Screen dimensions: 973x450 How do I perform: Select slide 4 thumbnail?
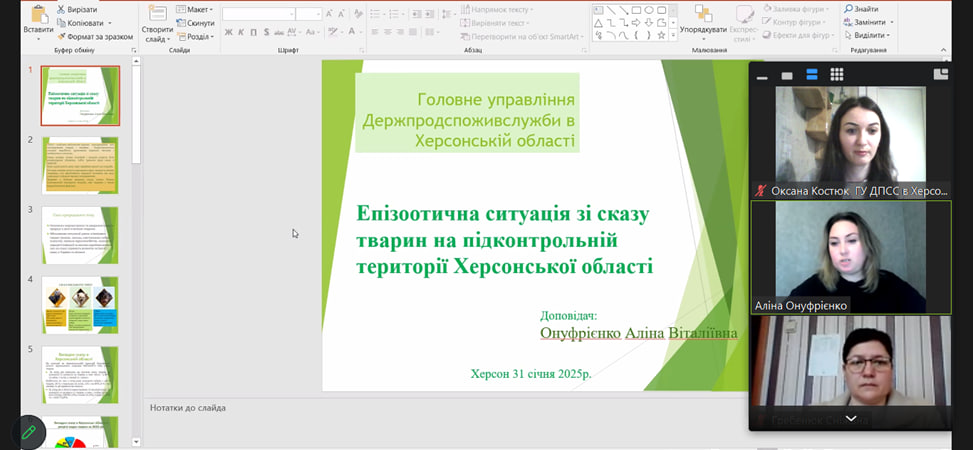[80, 305]
